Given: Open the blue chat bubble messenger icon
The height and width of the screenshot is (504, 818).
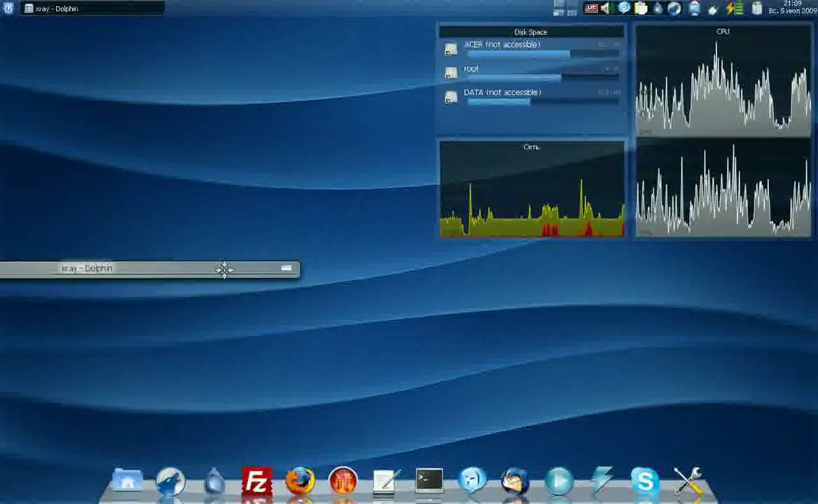Looking at the screenshot, I should pyautogui.click(x=472, y=480).
